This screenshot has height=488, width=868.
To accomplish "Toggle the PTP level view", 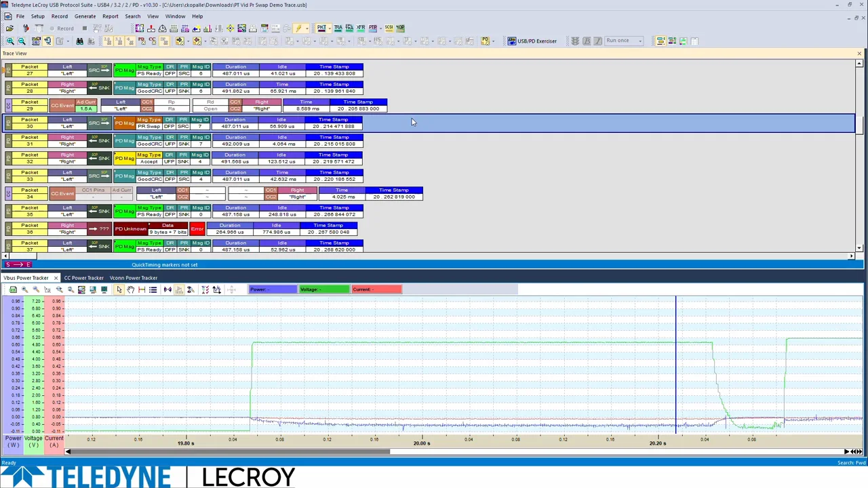I will [372, 28].
